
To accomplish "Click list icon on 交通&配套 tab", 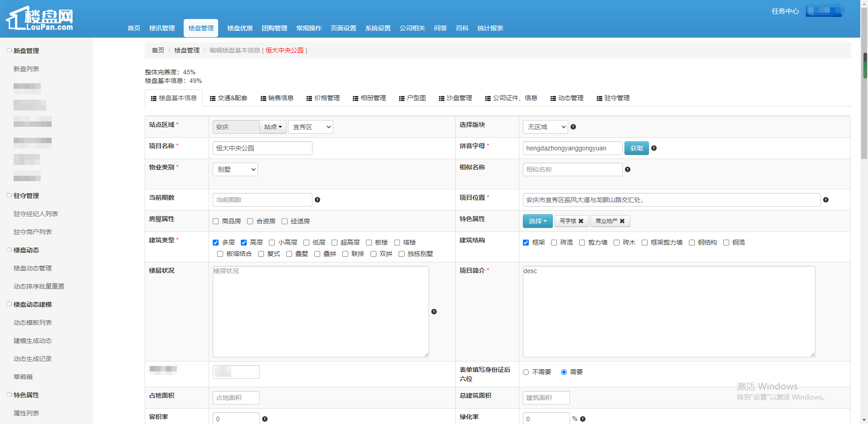I will pyautogui.click(x=213, y=98).
